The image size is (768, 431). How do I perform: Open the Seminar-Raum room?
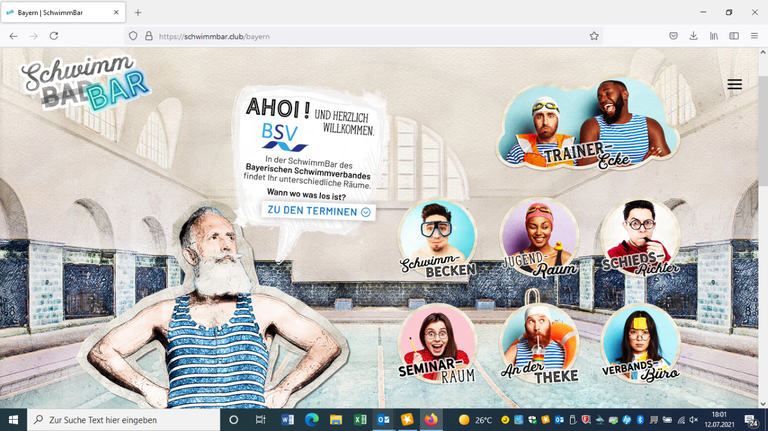[437, 344]
